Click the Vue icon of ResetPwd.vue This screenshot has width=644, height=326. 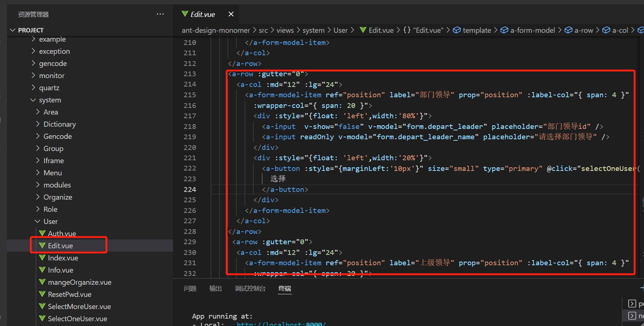coord(42,294)
